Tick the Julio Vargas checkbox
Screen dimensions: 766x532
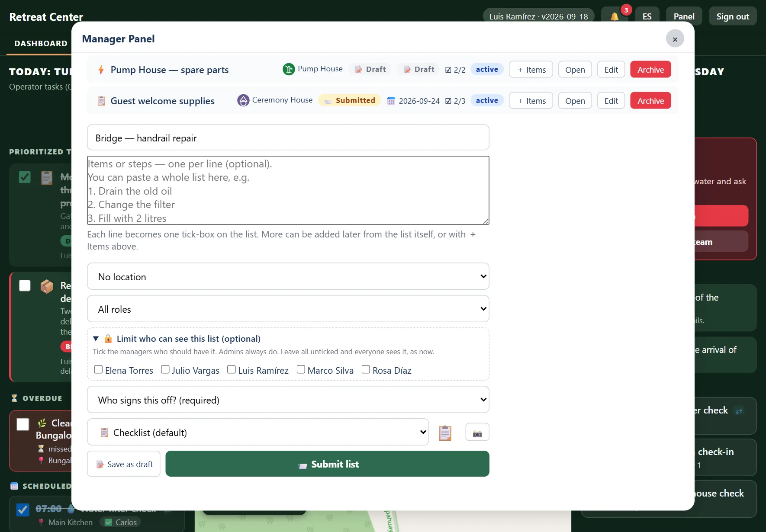[x=165, y=369]
